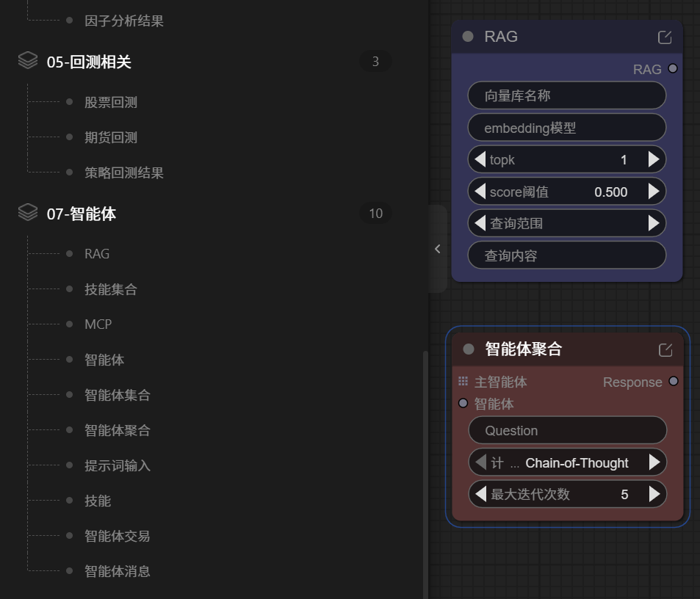The image size is (700, 599).
Task: Click the 向量库名称 input field
Action: 566,95
